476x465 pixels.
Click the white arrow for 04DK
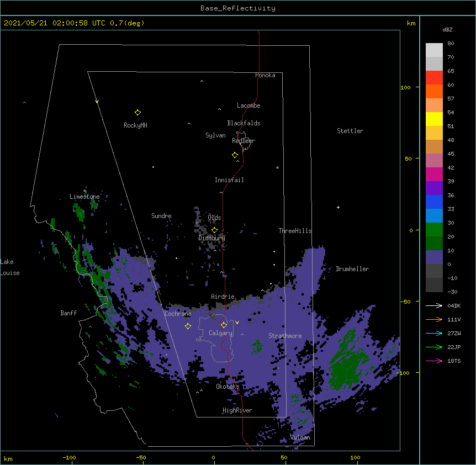[x=434, y=305]
